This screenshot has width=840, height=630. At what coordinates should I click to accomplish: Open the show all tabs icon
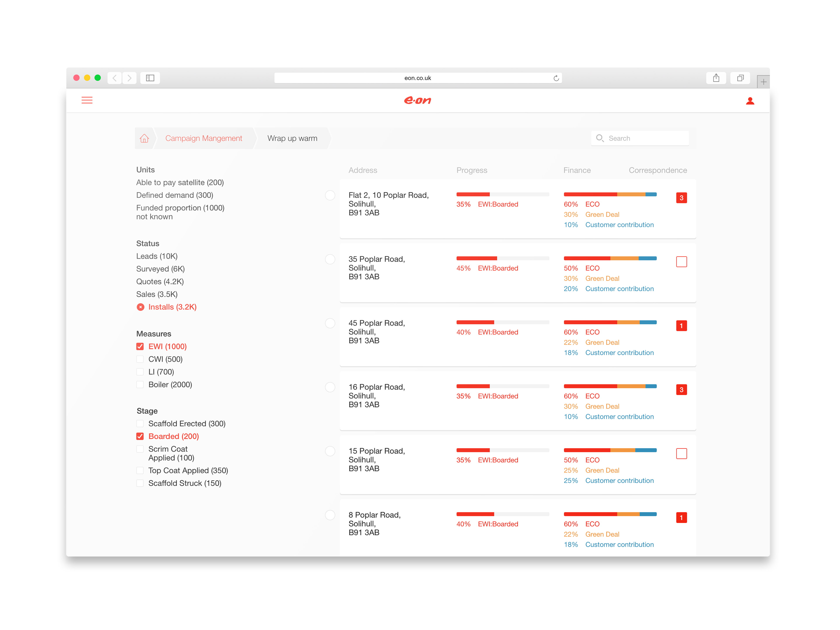[740, 78]
